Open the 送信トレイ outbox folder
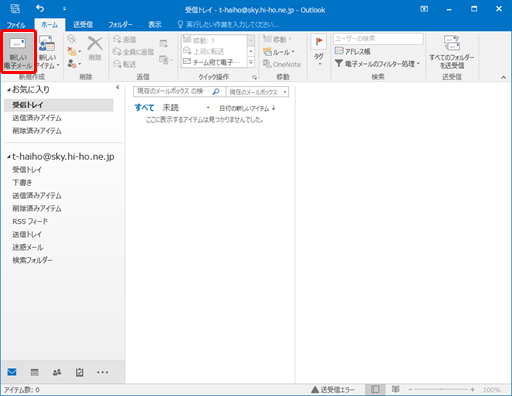 pos(27,234)
